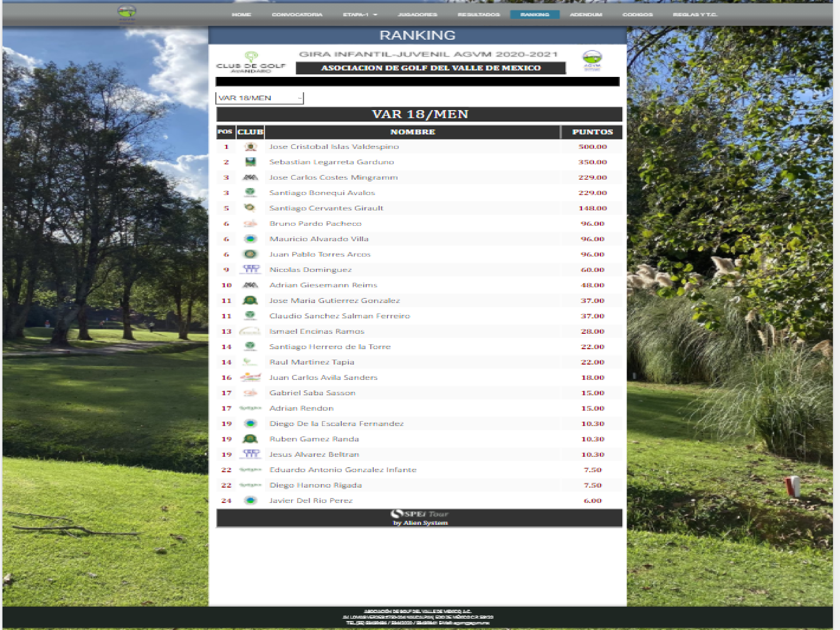840x630 pixels.
Task: Select player name Javier Del Rio Perez
Action: [x=311, y=500]
